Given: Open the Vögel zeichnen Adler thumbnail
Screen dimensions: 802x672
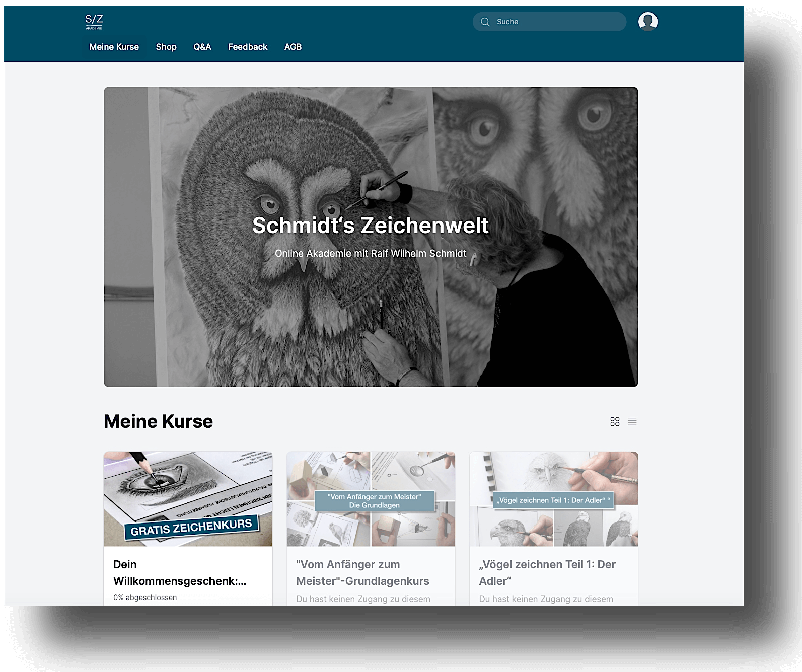Looking at the screenshot, I should tap(554, 498).
